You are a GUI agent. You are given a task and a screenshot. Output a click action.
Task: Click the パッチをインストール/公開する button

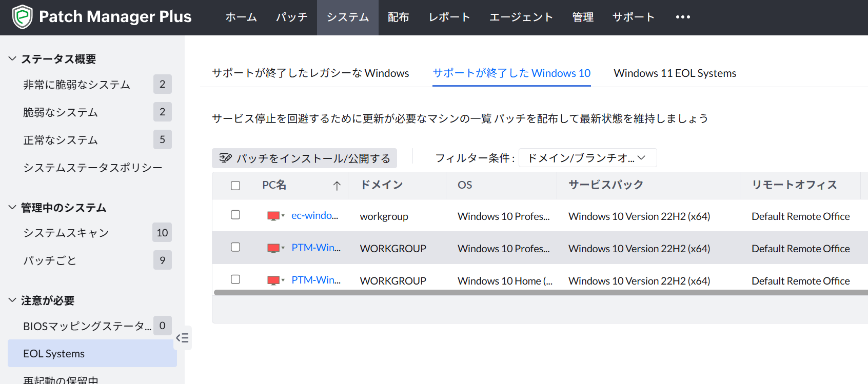pyautogui.click(x=304, y=158)
